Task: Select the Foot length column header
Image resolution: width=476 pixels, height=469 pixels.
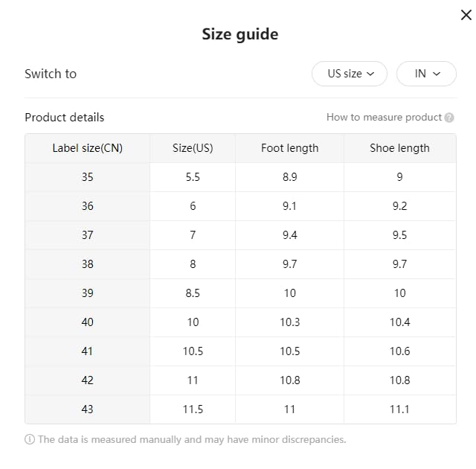Action: click(289, 148)
